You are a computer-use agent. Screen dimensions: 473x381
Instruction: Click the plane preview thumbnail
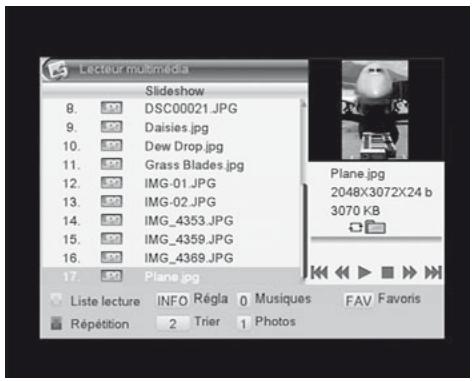click(x=375, y=110)
